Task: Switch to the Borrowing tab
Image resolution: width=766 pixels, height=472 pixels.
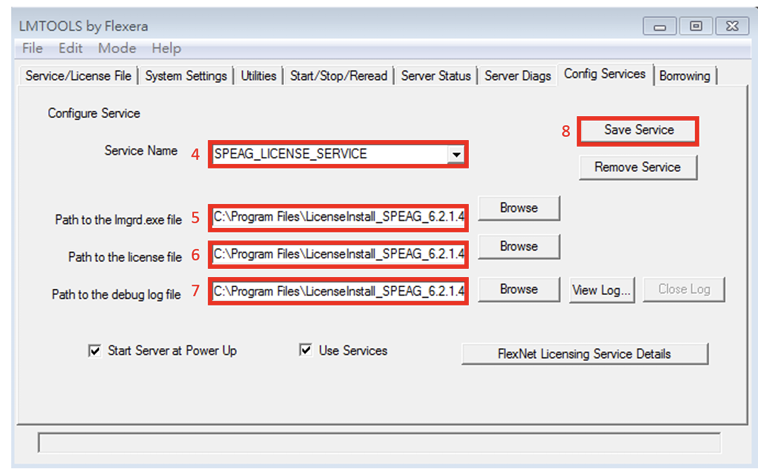Action: tap(686, 76)
